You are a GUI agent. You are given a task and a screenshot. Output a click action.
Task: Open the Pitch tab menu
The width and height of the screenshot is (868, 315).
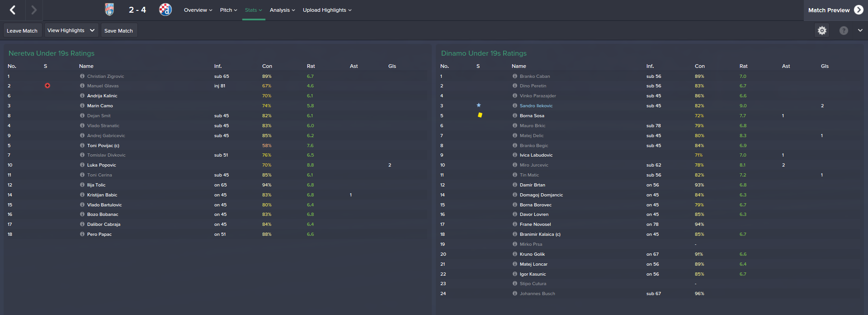(228, 10)
